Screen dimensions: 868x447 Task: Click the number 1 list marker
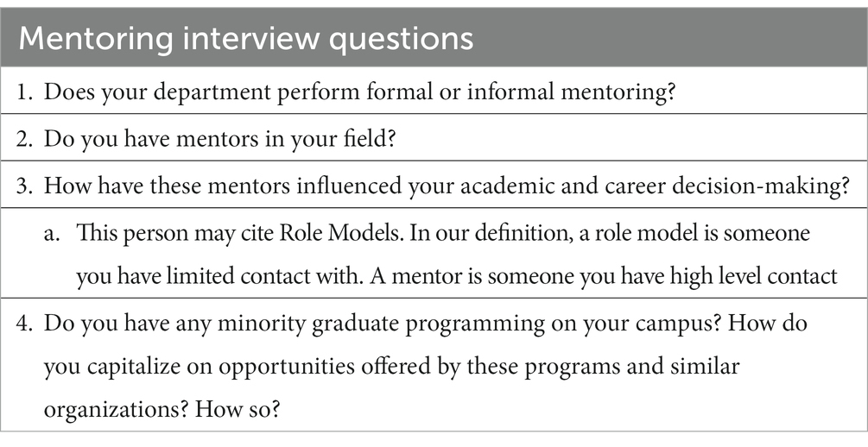point(25,91)
